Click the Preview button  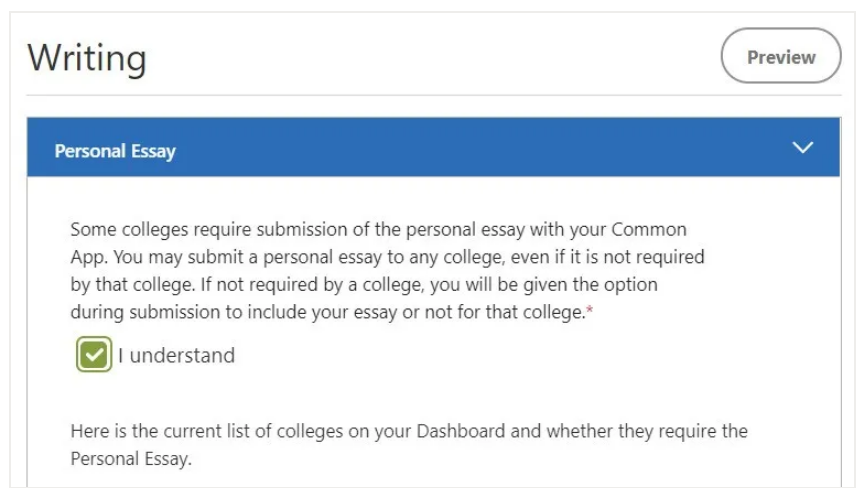click(x=781, y=56)
